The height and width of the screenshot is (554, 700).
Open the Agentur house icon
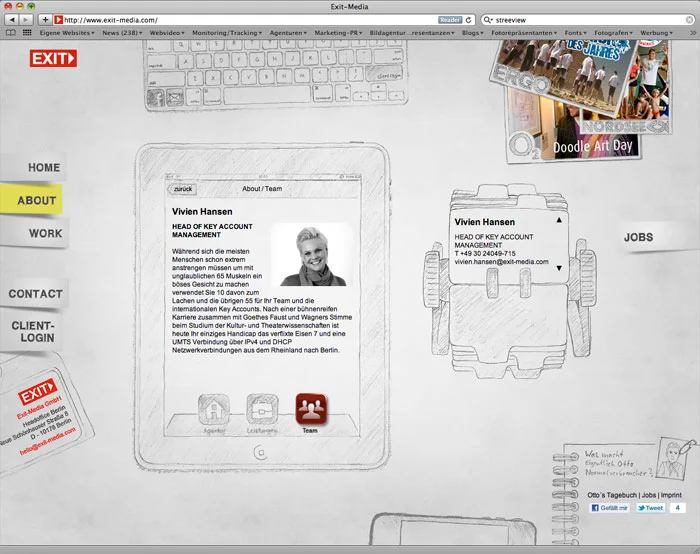pyautogui.click(x=214, y=410)
